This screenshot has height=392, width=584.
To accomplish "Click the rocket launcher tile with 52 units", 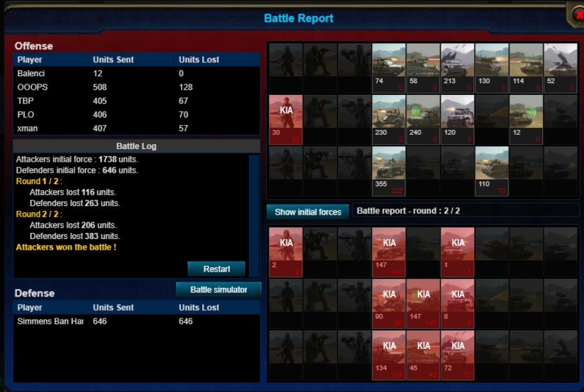I will coord(560,68).
